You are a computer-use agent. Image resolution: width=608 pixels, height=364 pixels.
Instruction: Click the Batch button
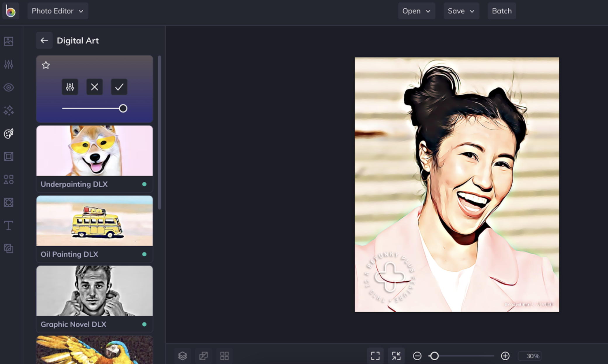[502, 11]
